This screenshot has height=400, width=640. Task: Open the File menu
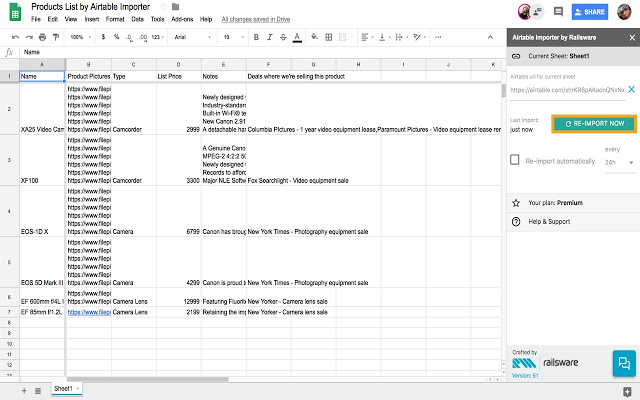tap(36, 19)
